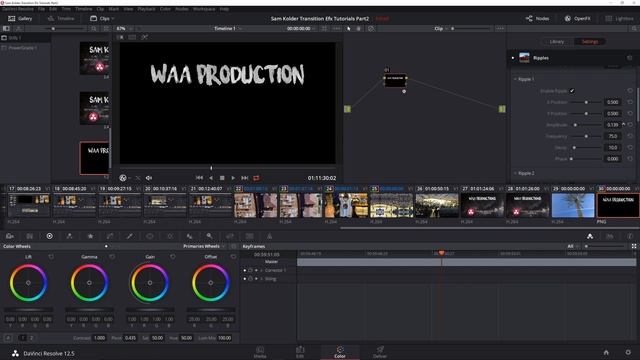Reset the Lift color wheel
The image size is (640, 360).
(51, 257)
